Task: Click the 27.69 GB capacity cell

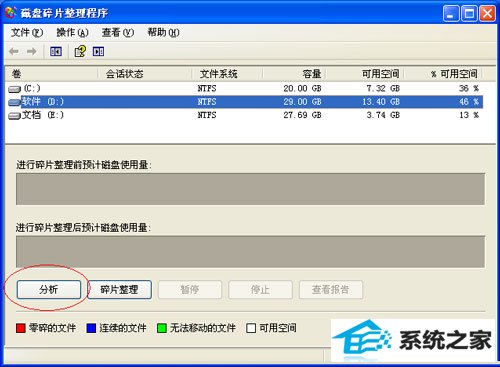Action: click(x=302, y=115)
